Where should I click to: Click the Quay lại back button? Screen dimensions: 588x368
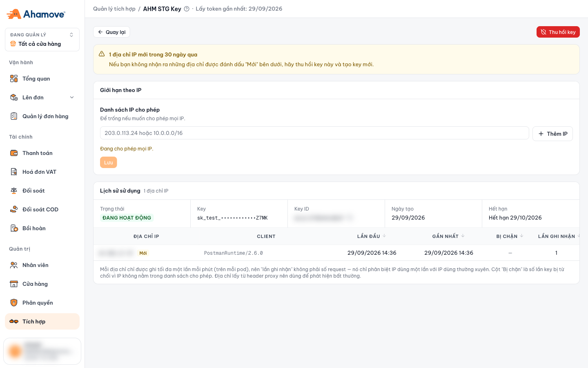(111, 32)
